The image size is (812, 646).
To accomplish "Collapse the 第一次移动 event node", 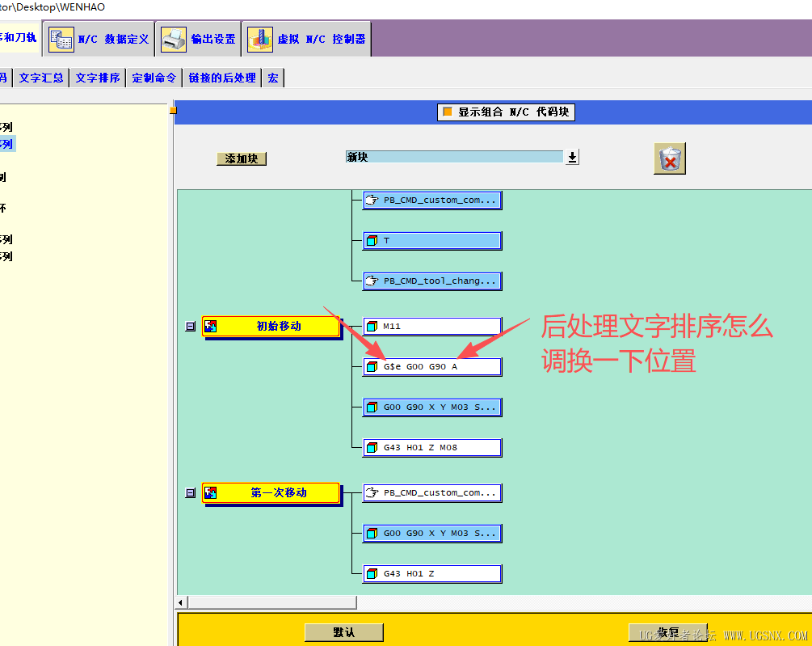I will pos(191,492).
